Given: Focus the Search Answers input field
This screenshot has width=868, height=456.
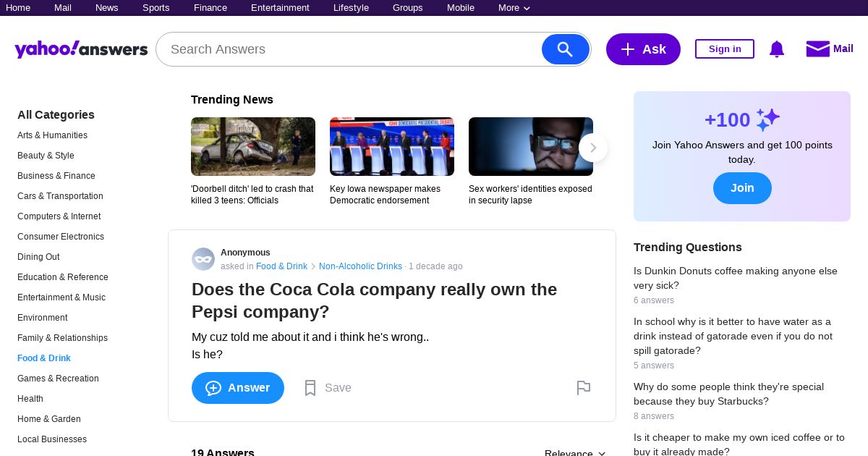Looking at the screenshot, I should click(349, 49).
